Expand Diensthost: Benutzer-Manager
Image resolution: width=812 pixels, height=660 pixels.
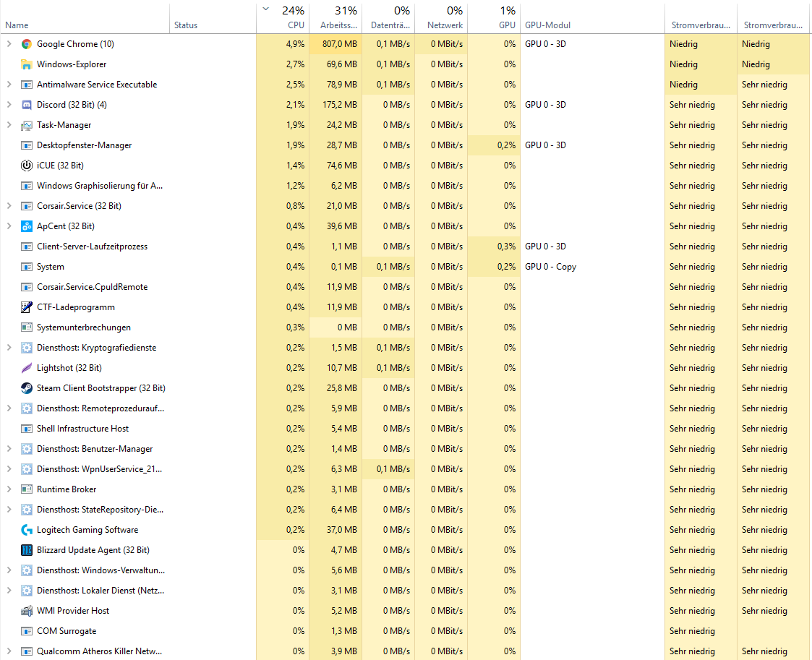(x=9, y=449)
